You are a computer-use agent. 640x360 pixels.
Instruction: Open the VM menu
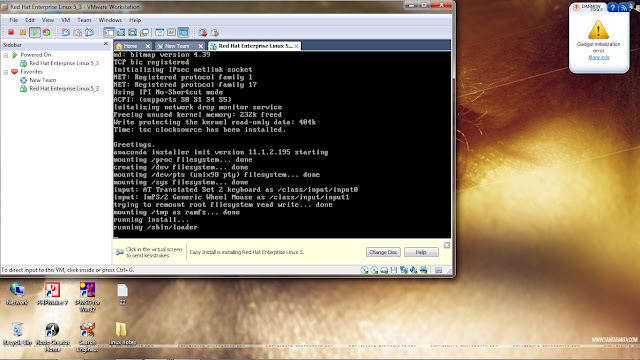(x=65, y=20)
